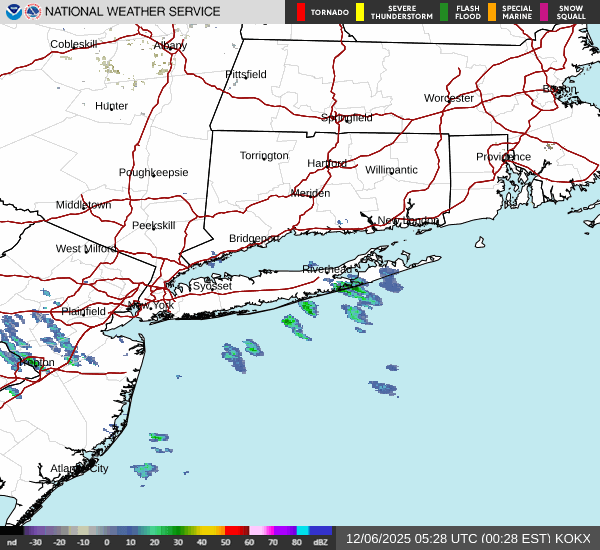600x550 pixels.
Task: Click the Springfield city label
Action: (346, 117)
